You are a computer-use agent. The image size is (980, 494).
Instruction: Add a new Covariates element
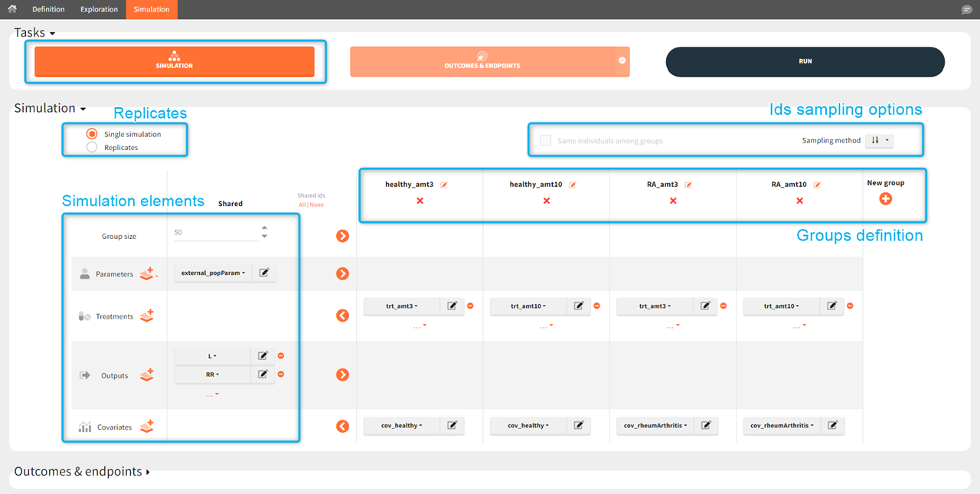click(x=146, y=427)
